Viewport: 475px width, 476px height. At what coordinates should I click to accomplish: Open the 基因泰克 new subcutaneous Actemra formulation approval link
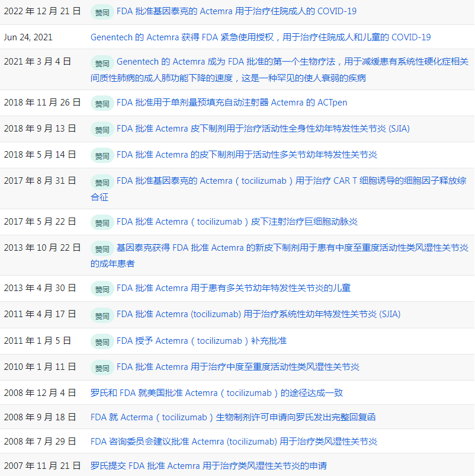(x=280, y=255)
